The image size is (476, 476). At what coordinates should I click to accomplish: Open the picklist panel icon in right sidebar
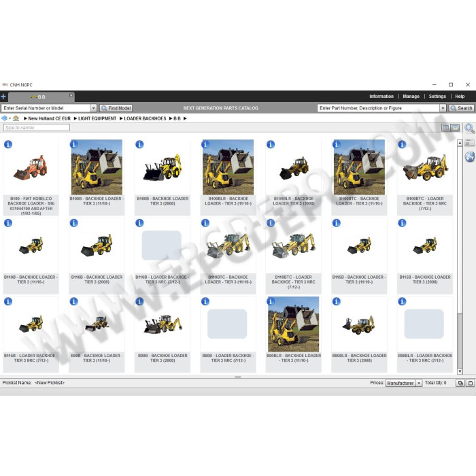point(470,143)
